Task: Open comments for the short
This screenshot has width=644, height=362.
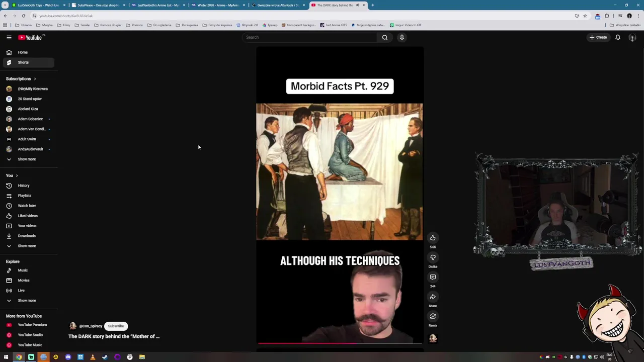Action: [x=433, y=277]
